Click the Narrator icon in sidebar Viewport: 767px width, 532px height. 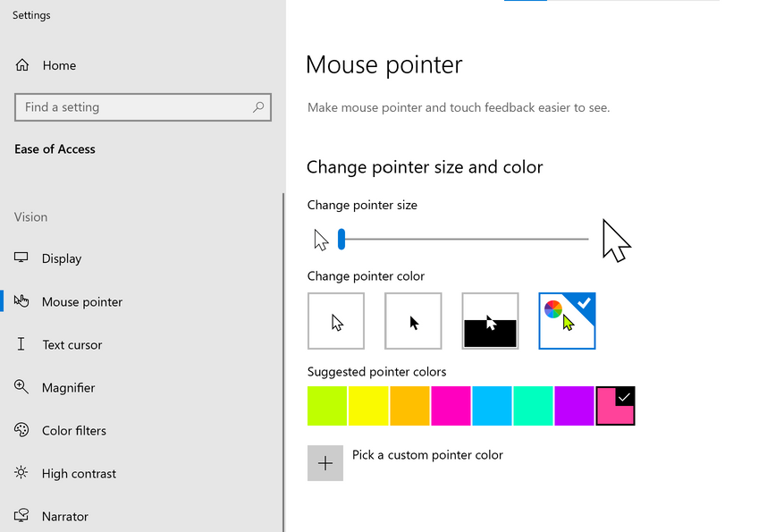pos(22,516)
